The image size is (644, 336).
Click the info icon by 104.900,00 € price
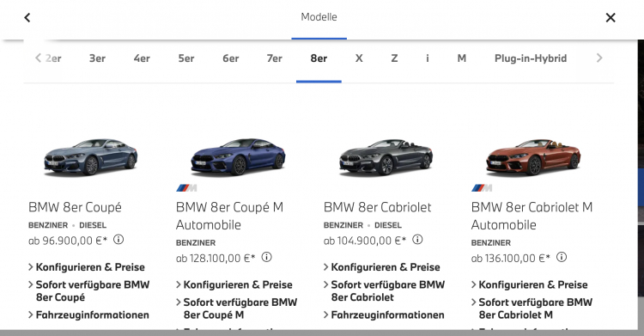417,240
